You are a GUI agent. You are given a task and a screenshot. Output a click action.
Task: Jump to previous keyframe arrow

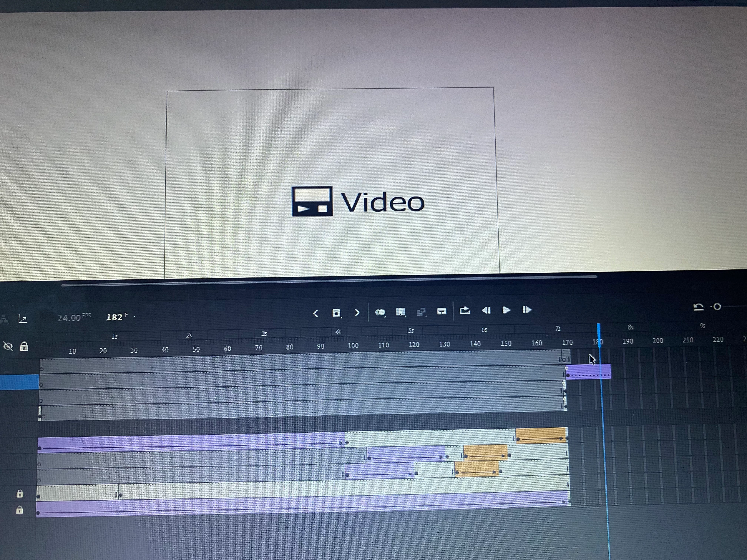click(x=315, y=314)
